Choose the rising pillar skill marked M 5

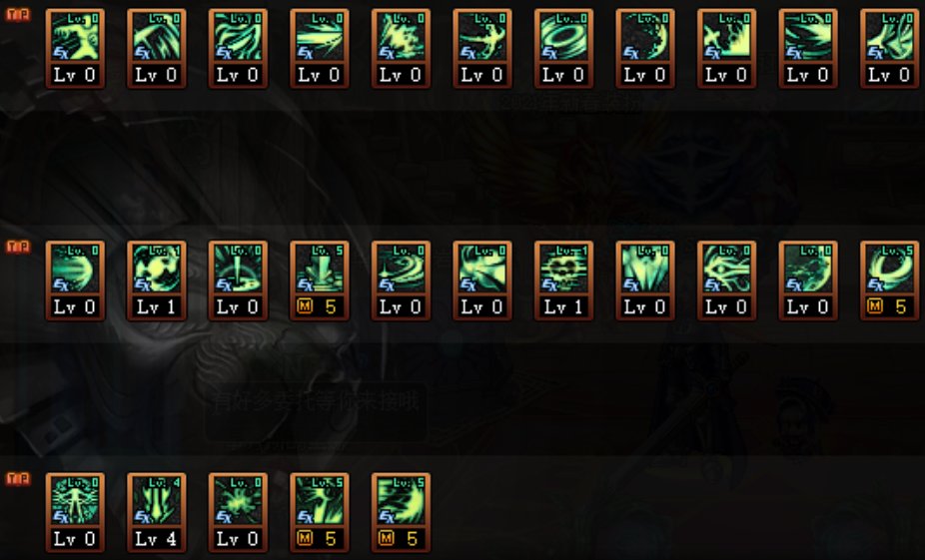319,270
